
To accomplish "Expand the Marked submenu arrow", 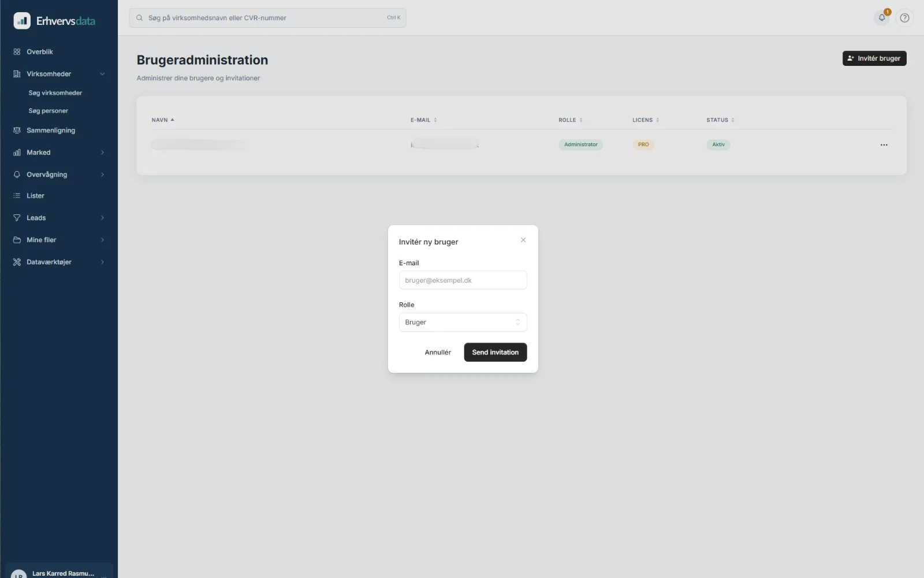I will point(102,153).
